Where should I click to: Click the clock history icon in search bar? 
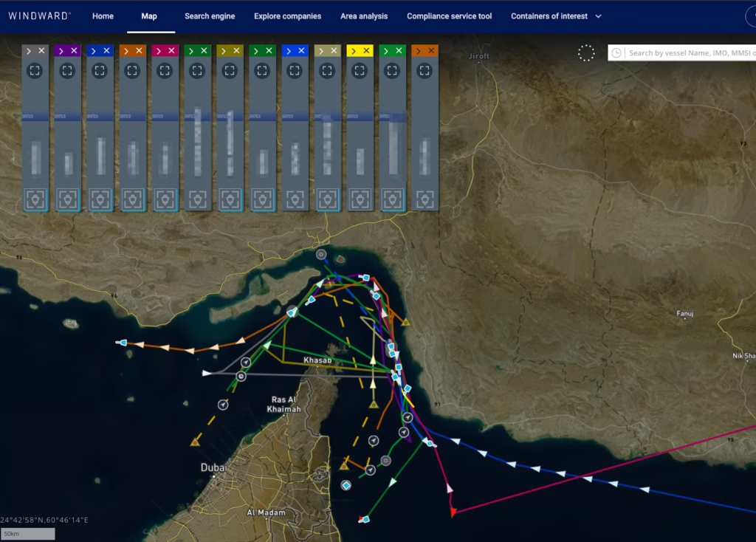point(616,53)
